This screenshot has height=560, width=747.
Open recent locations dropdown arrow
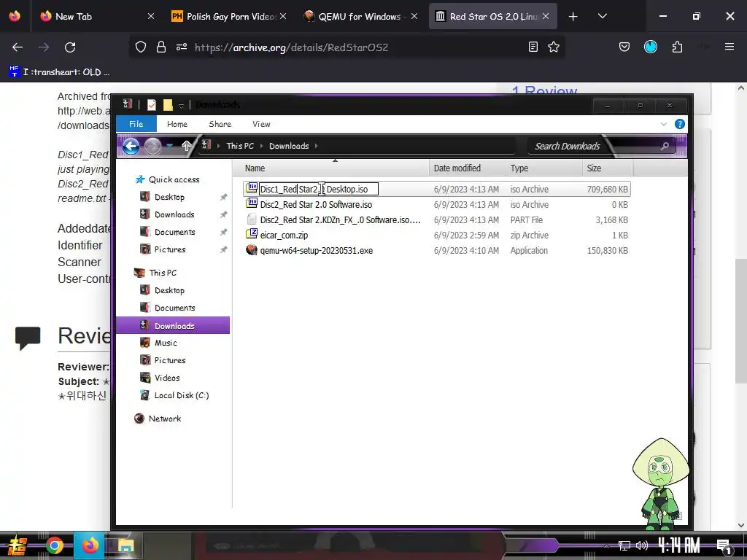pos(169,146)
